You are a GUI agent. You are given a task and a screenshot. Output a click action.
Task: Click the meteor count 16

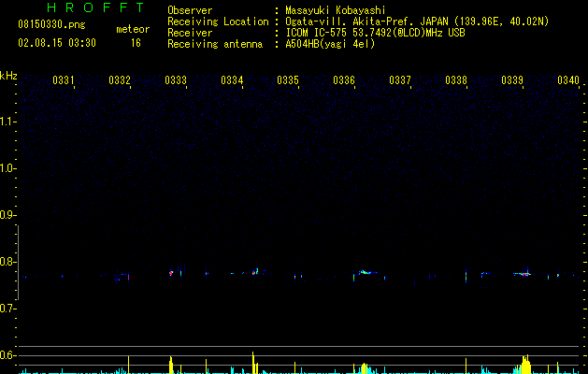(x=136, y=43)
